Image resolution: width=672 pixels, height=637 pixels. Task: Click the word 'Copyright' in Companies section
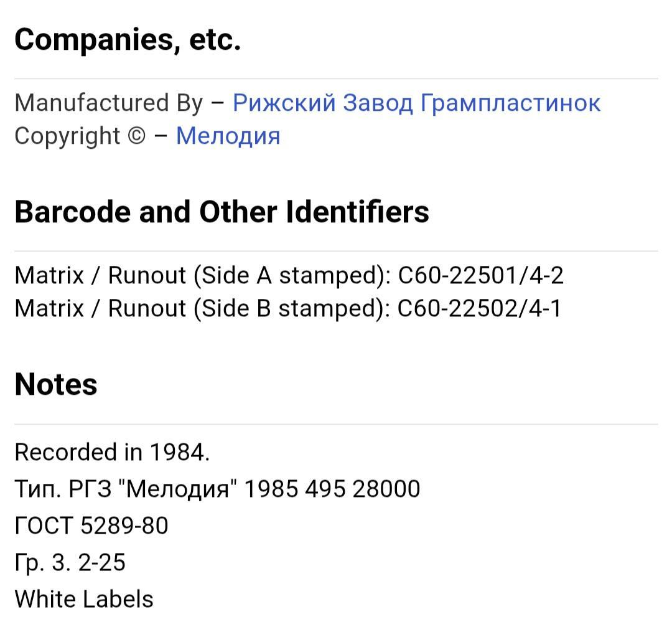coord(67,136)
